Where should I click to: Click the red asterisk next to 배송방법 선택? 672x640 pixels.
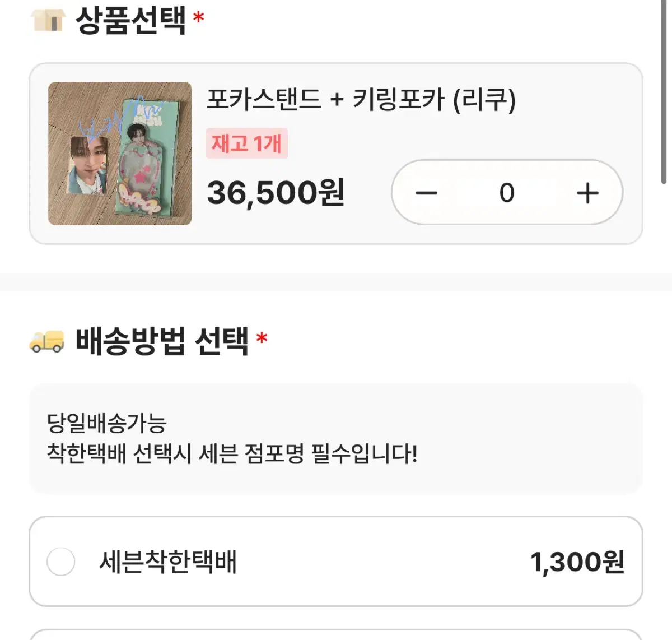coord(262,338)
